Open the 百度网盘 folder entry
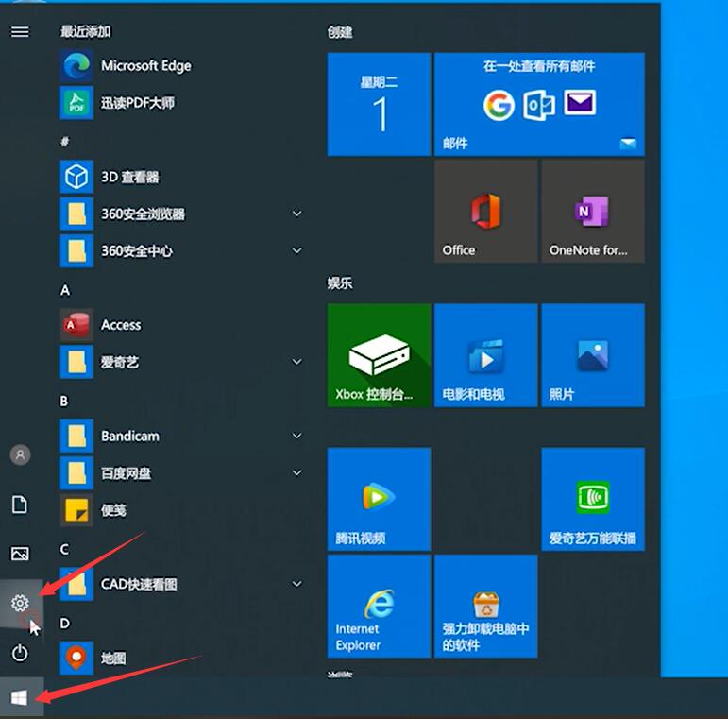 (x=181, y=473)
